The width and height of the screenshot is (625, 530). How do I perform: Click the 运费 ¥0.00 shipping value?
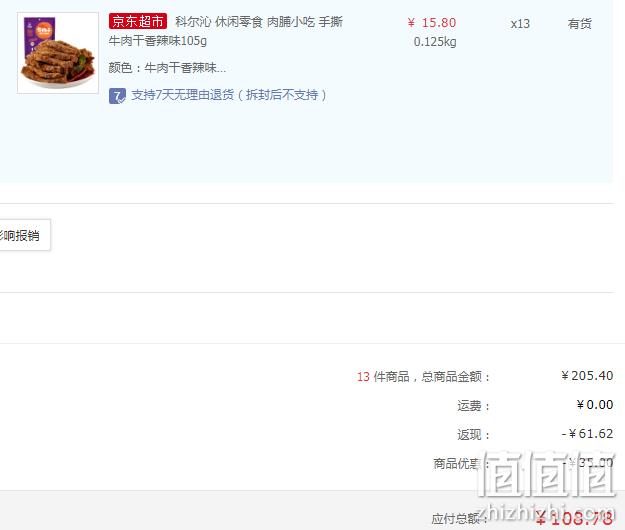tap(595, 405)
